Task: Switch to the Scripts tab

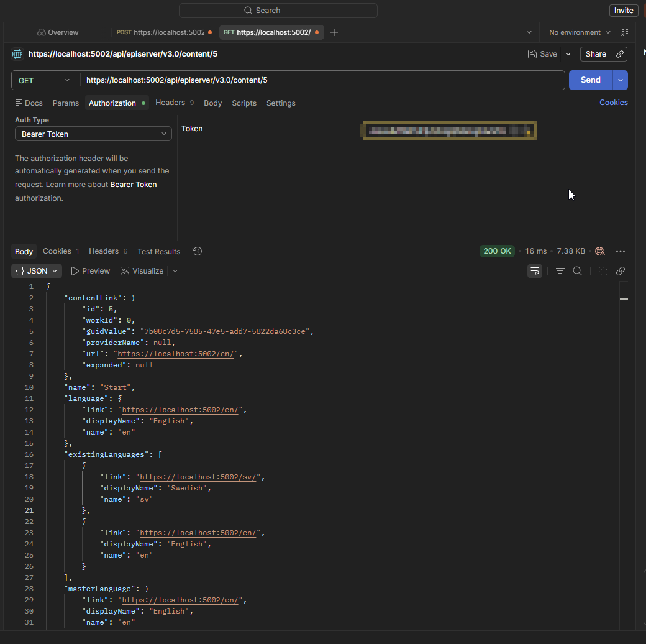Action: click(244, 103)
